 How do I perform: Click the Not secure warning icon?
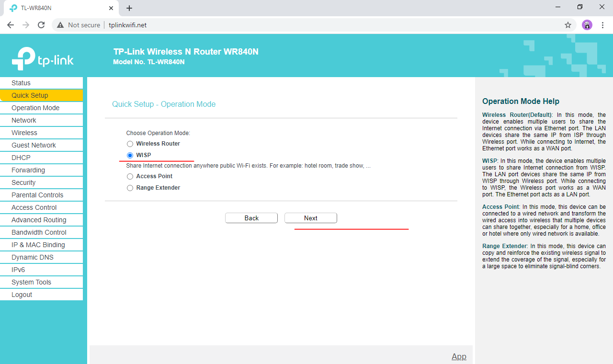pyautogui.click(x=60, y=25)
